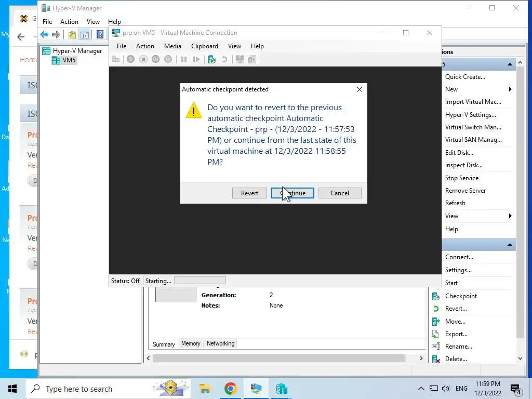
Task: Open Hyper-V Settings... action
Action: (x=471, y=115)
